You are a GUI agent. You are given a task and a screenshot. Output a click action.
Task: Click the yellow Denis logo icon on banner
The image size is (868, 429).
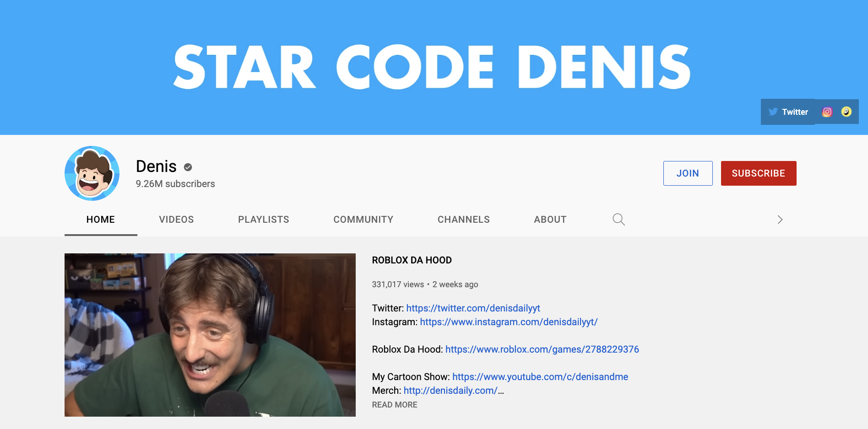(846, 111)
